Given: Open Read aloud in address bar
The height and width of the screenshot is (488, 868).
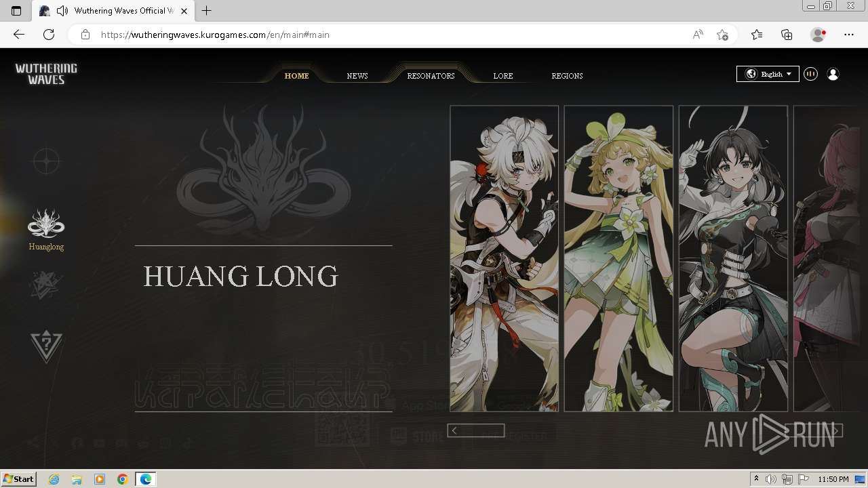Looking at the screenshot, I should [698, 35].
